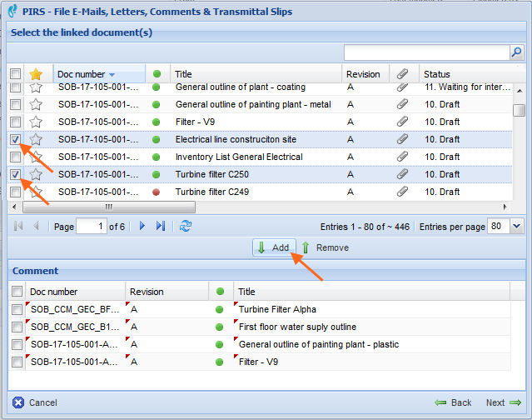
Task: Click horizontal scrollbar right arrow
Action: pos(505,207)
